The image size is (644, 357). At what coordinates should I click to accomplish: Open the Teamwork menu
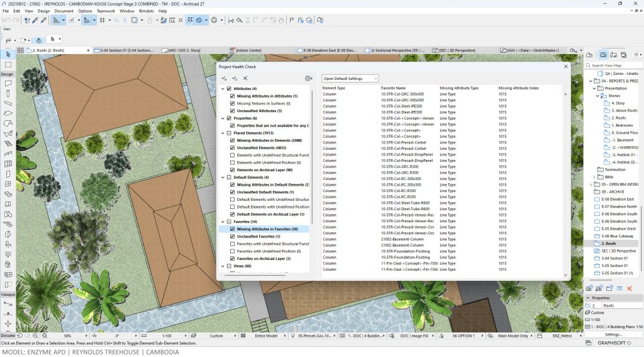(x=106, y=11)
